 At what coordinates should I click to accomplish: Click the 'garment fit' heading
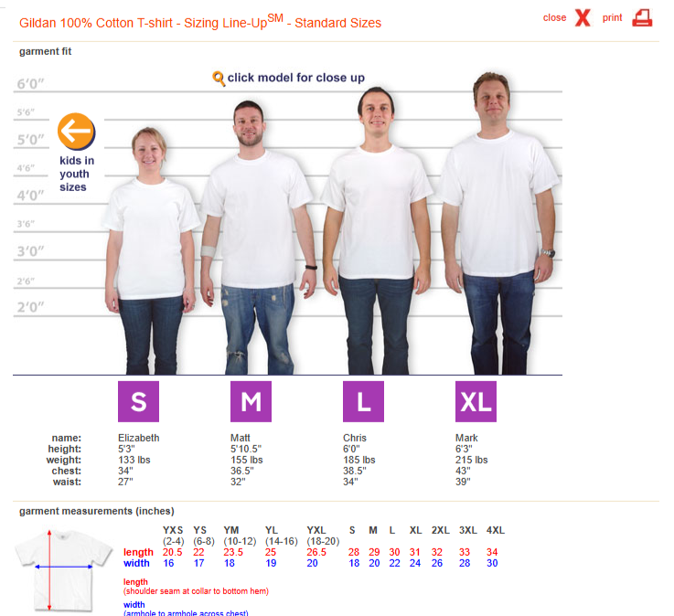45,51
